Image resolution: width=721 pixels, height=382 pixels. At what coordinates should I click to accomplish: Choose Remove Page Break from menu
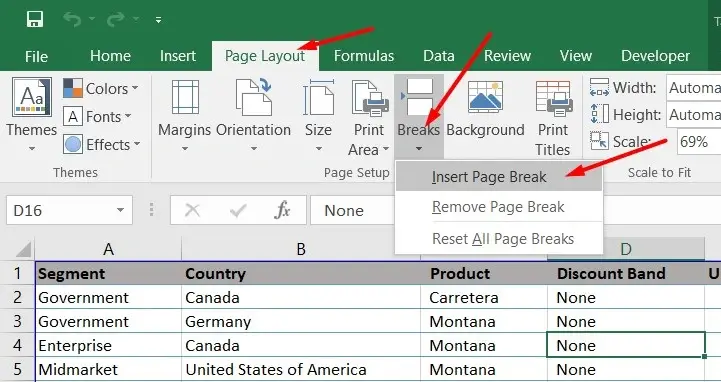(499, 207)
